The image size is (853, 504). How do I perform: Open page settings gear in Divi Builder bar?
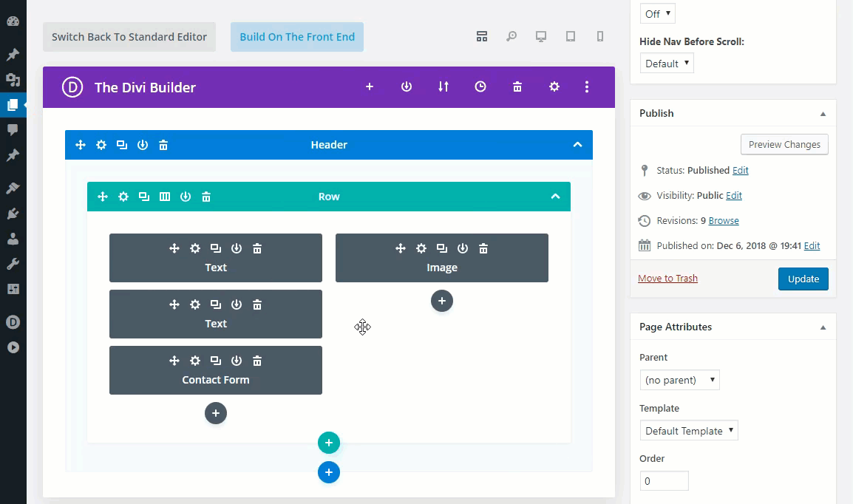(x=554, y=86)
